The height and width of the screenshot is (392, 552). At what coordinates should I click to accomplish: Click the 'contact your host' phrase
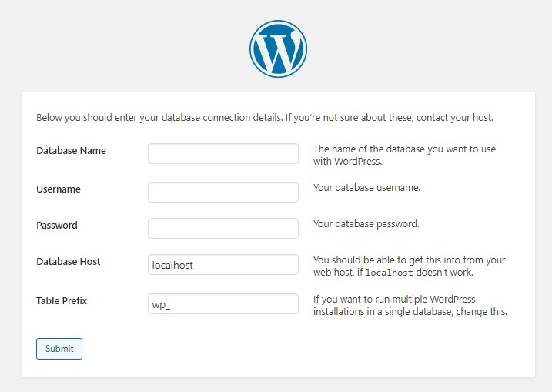point(454,118)
